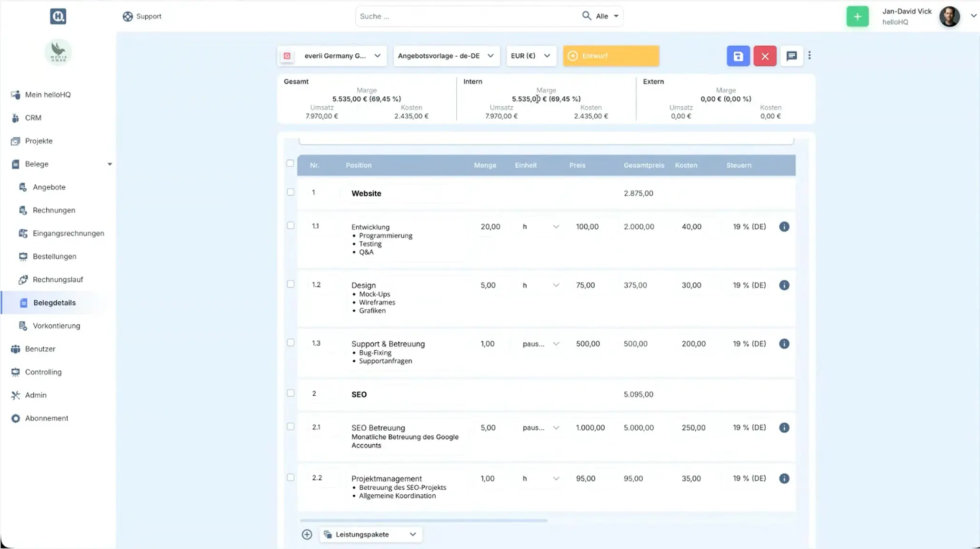Screen dimensions: 980x549
Task: Open Support via its lifebuoy icon
Action: 128,16
